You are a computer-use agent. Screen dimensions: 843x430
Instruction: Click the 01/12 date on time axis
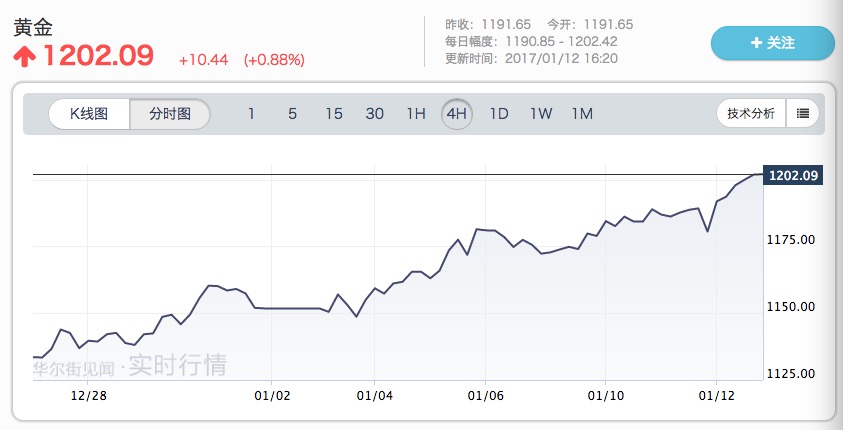point(717,396)
